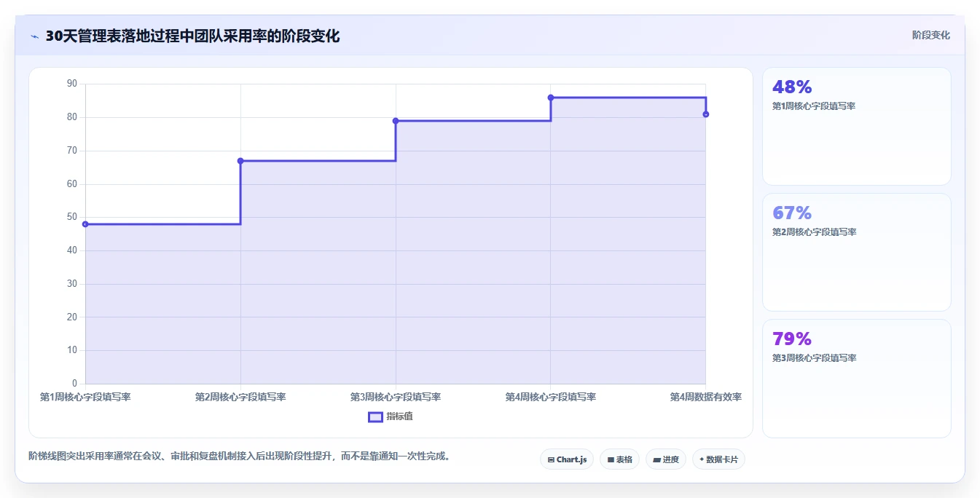
Task: Click the 表格 tag
Action: click(619, 459)
